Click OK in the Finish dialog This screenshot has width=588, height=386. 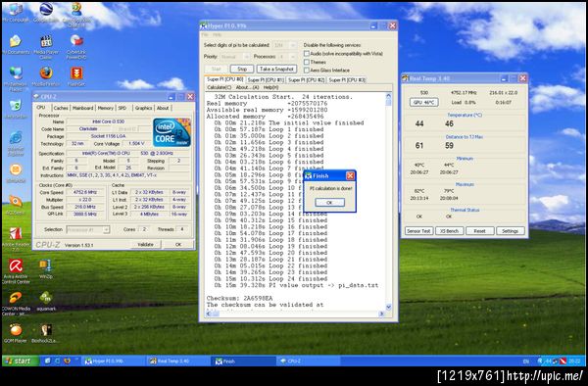[x=329, y=203]
